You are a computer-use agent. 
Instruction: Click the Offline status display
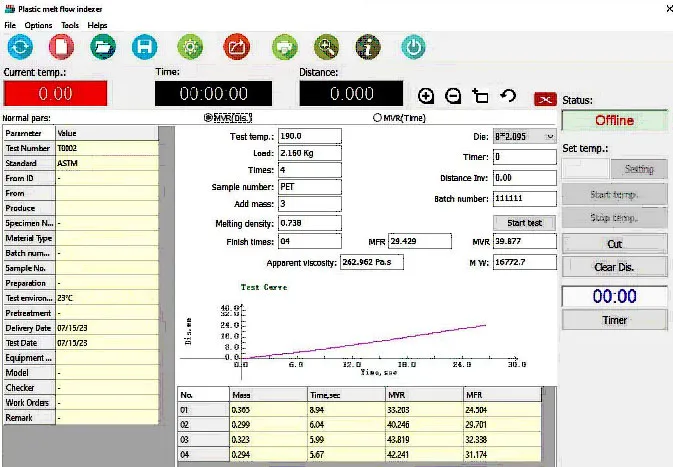615,121
